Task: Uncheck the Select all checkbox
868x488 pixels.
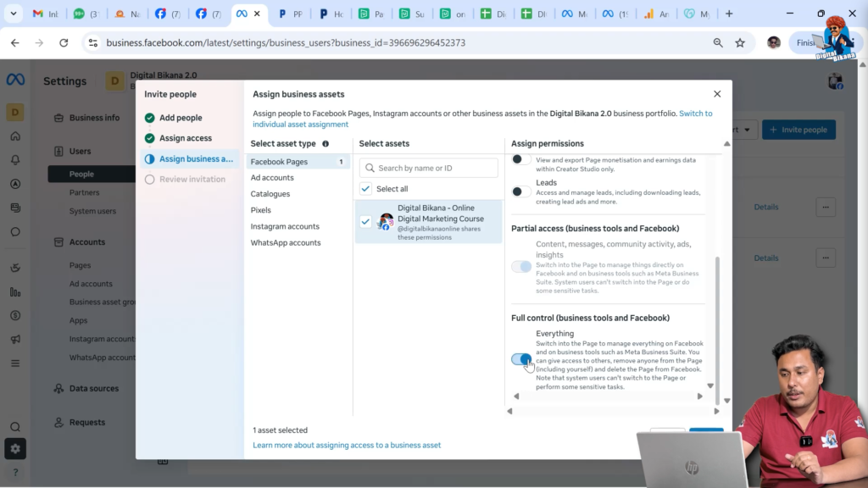Action: [365, 189]
